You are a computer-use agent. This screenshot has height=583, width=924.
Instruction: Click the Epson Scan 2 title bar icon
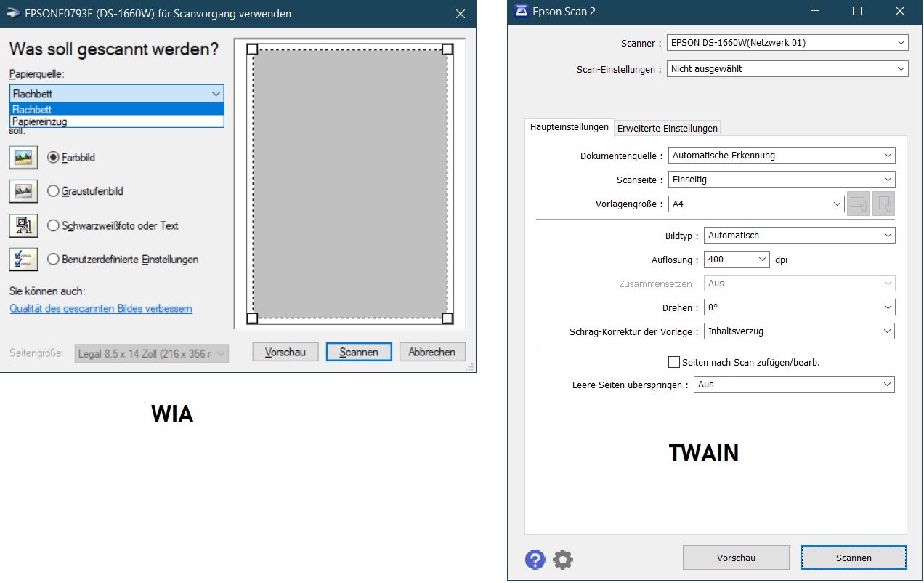(x=520, y=11)
